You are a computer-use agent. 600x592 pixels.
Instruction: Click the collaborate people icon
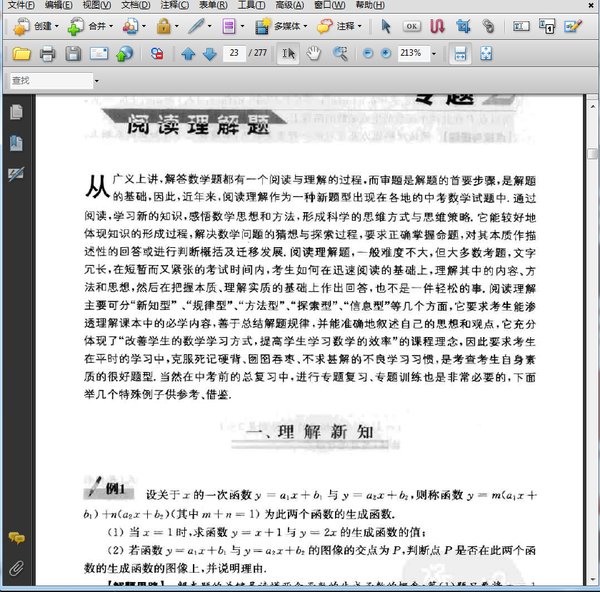130,26
